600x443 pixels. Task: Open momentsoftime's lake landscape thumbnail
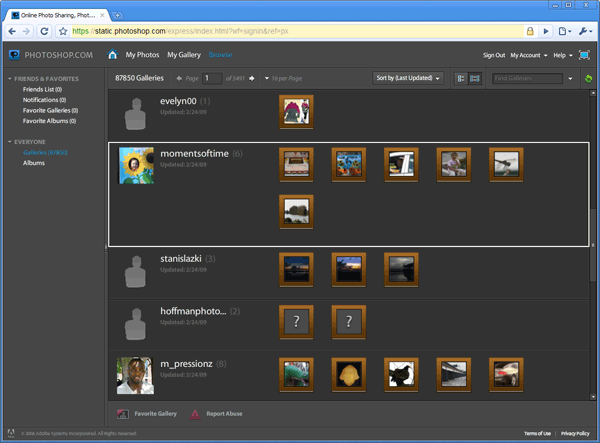(x=296, y=212)
